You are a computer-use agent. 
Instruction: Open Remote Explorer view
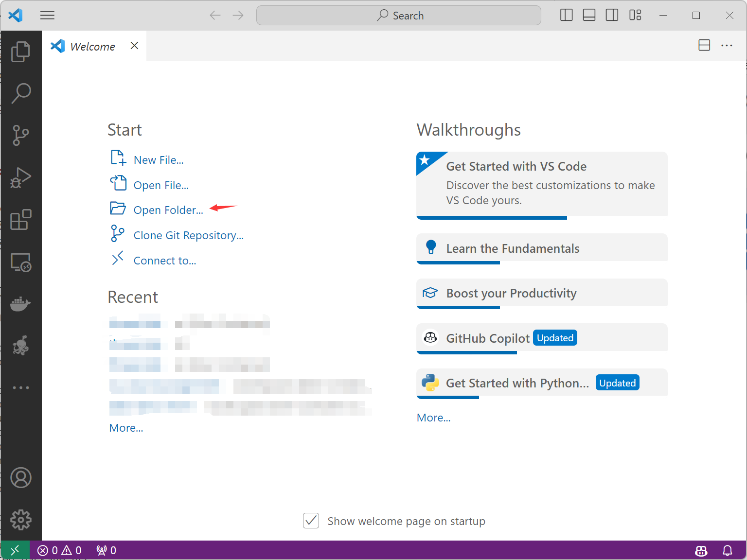(20, 262)
